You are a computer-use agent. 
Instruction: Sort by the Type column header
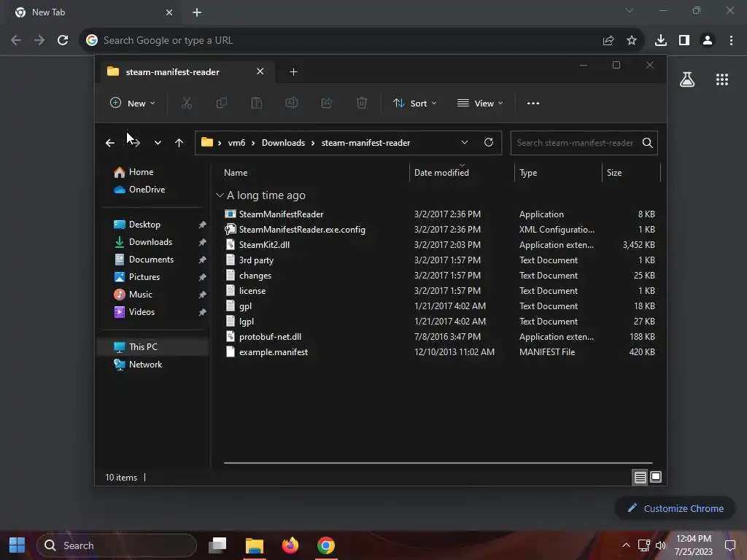click(x=558, y=172)
